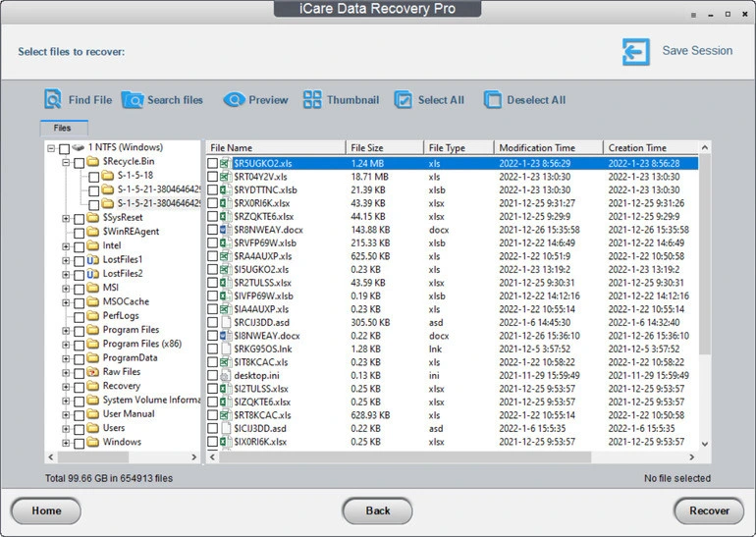756x537 pixels.
Task: Check the box for $R5UGKO2.xls
Action: coord(213,163)
